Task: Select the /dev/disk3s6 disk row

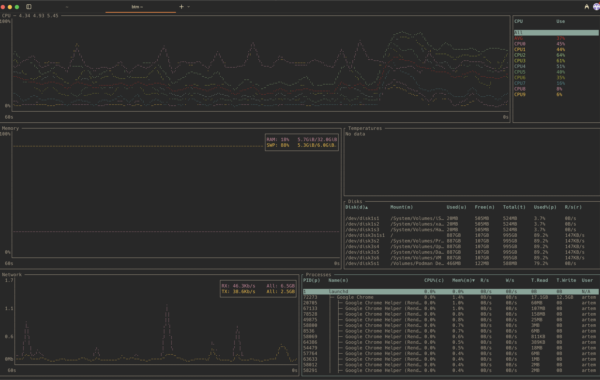Action: 471,258
